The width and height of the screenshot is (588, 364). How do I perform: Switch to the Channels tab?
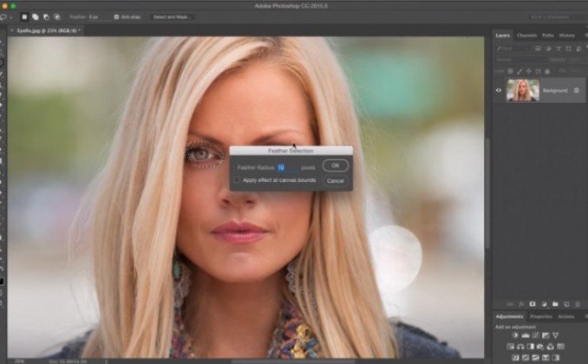coord(526,36)
